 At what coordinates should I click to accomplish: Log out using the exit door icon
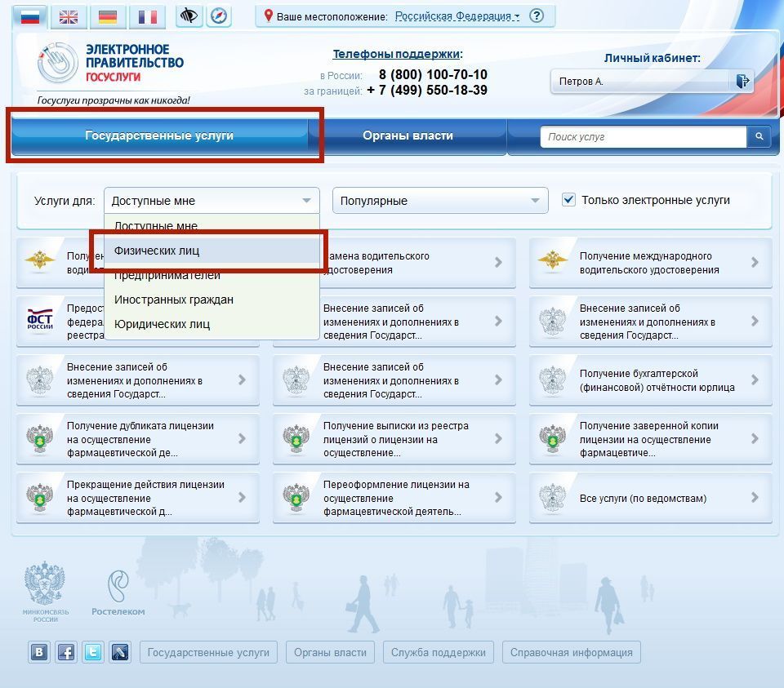point(742,81)
